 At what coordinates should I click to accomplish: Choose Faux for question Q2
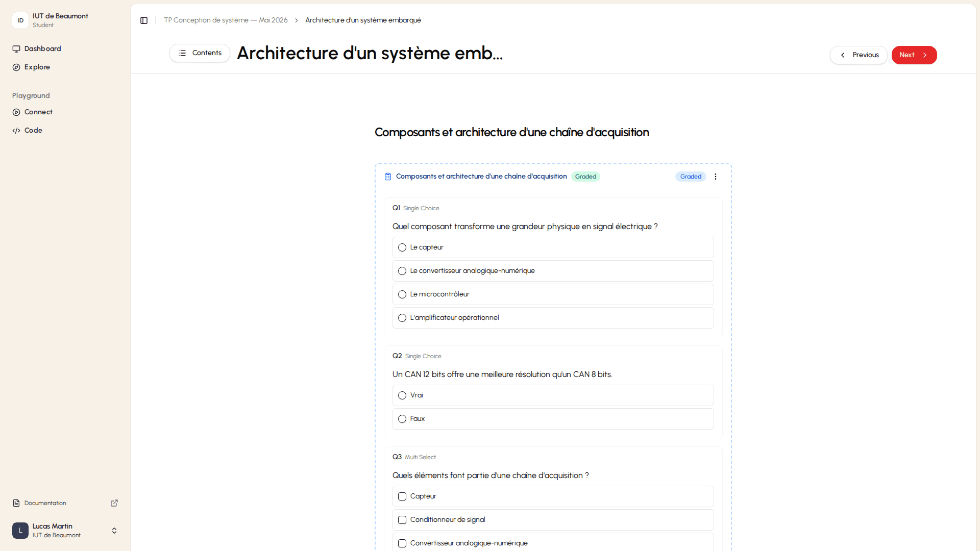pyautogui.click(x=553, y=419)
